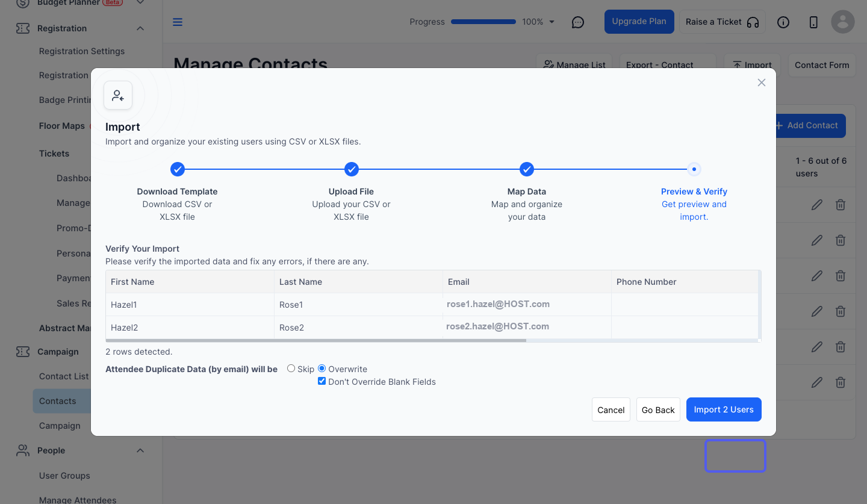
Task: Click the Last Name column header
Action: [358, 282]
